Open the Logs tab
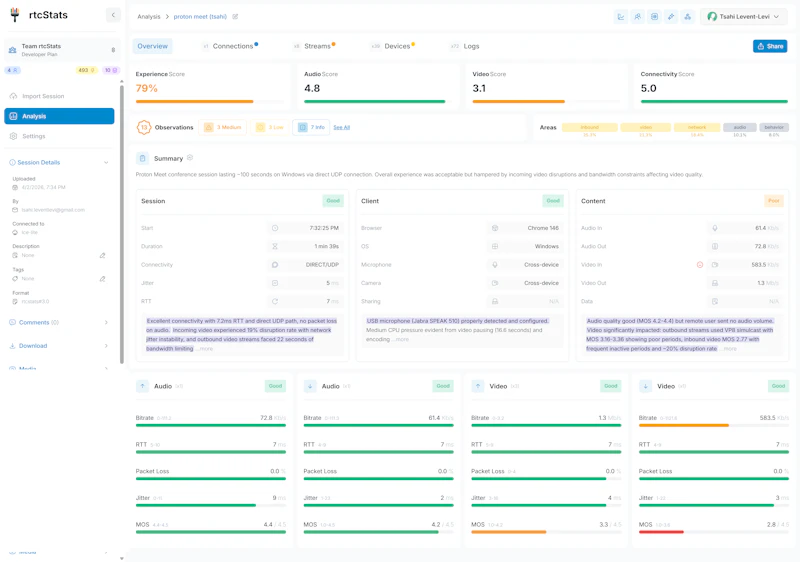This screenshot has height=562, width=800. click(x=465, y=46)
